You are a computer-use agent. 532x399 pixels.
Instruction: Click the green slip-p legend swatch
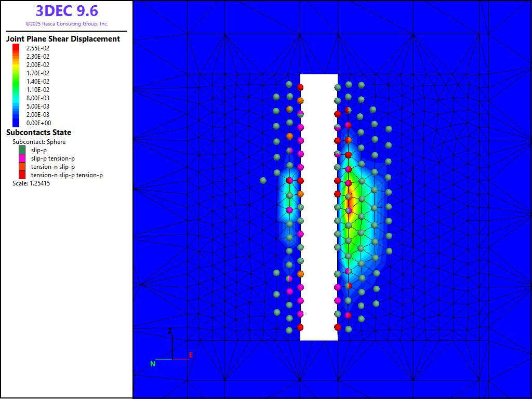click(x=22, y=150)
